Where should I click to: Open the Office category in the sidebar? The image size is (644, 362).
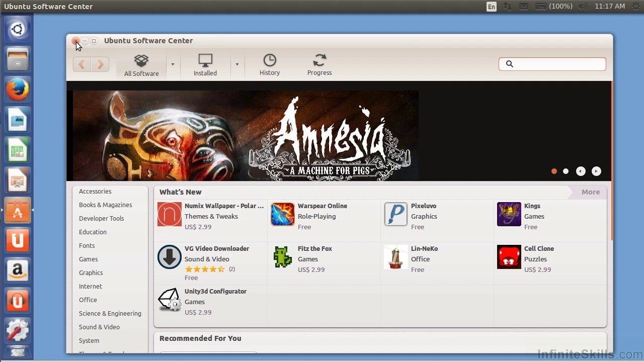click(88, 300)
